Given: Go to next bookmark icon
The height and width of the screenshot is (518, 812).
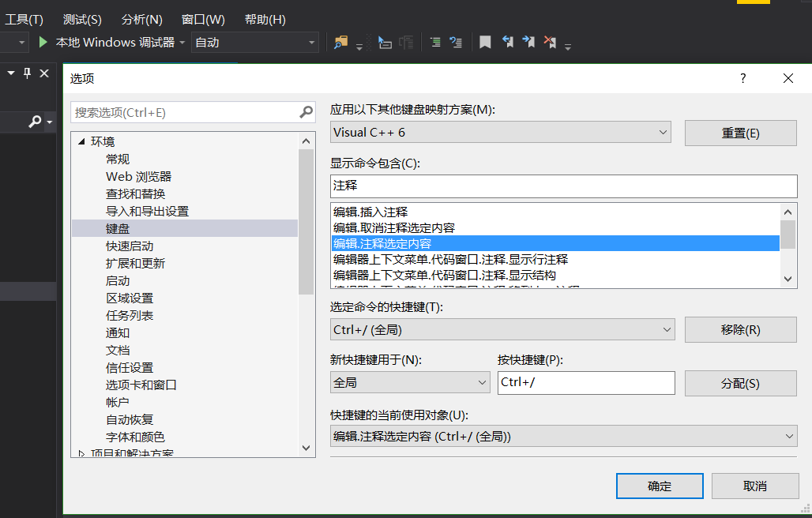Looking at the screenshot, I should [528, 42].
